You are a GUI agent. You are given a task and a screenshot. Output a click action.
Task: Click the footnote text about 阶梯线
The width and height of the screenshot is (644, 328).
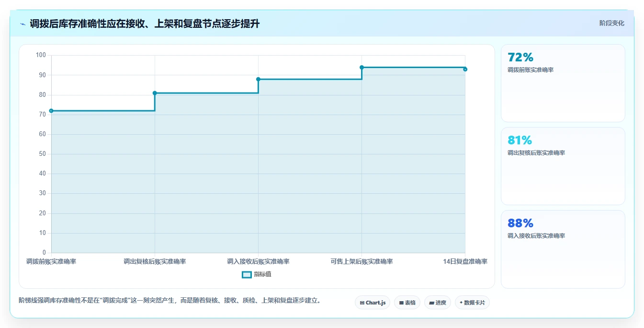click(x=169, y=301)
